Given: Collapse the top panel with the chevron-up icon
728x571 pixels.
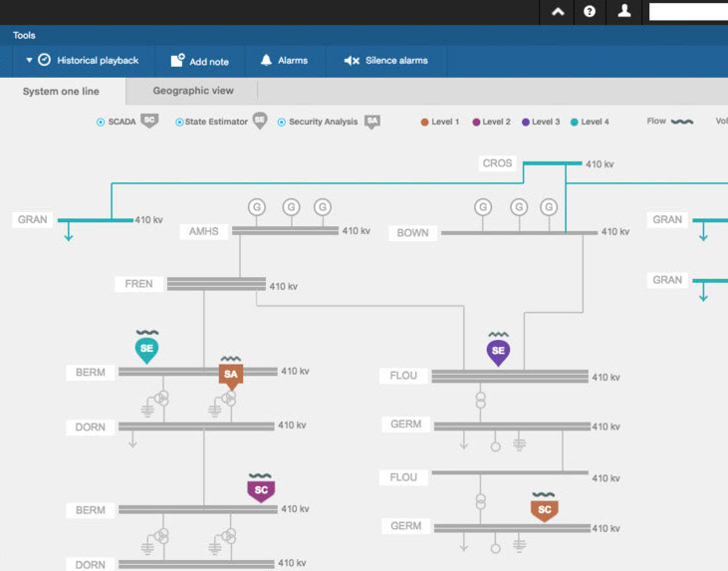Looking at the screenshot, I should pos(558,12).
